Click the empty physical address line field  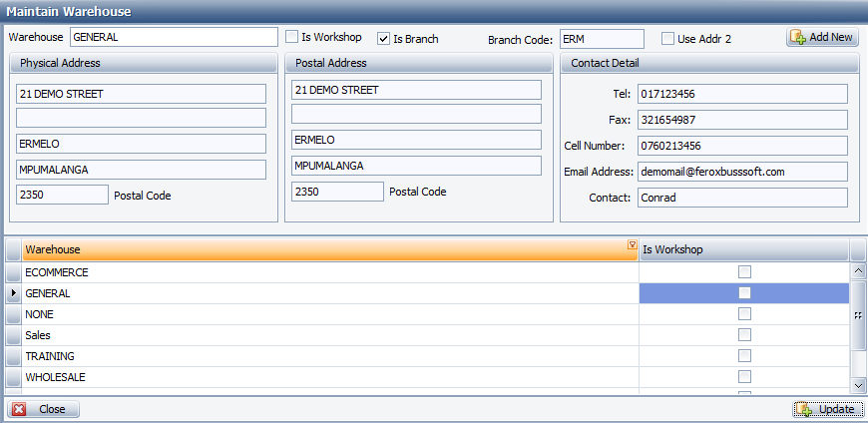coord(141,118)
